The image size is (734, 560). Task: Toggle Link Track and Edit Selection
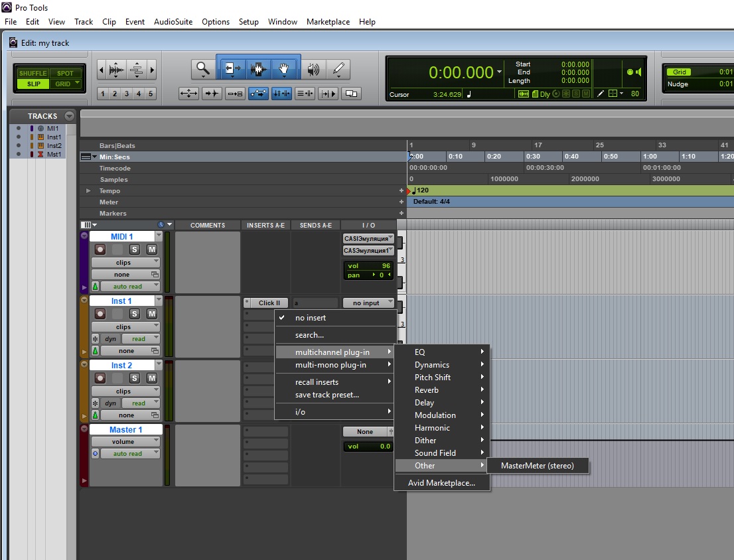tap(305, 94)
